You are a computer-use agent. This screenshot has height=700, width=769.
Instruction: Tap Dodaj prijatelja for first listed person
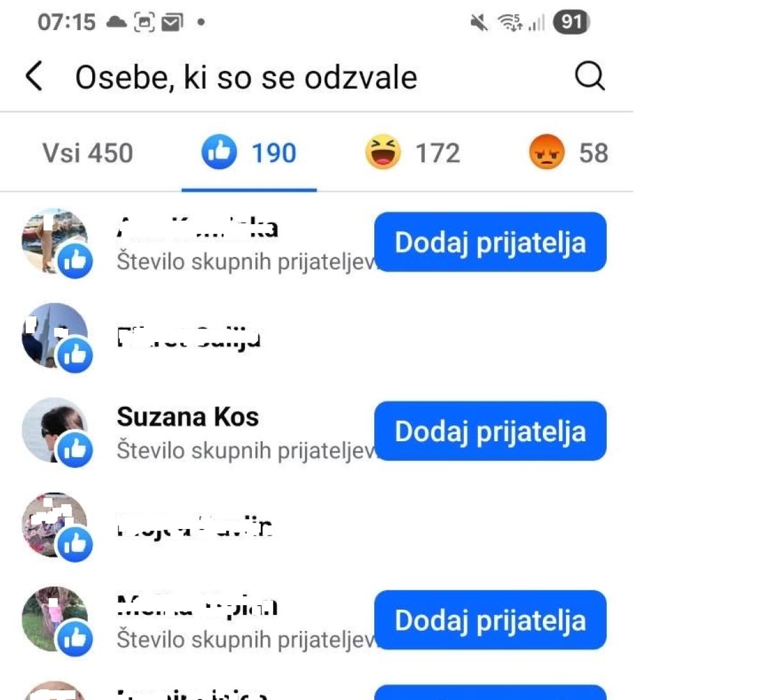click(490, 242)
